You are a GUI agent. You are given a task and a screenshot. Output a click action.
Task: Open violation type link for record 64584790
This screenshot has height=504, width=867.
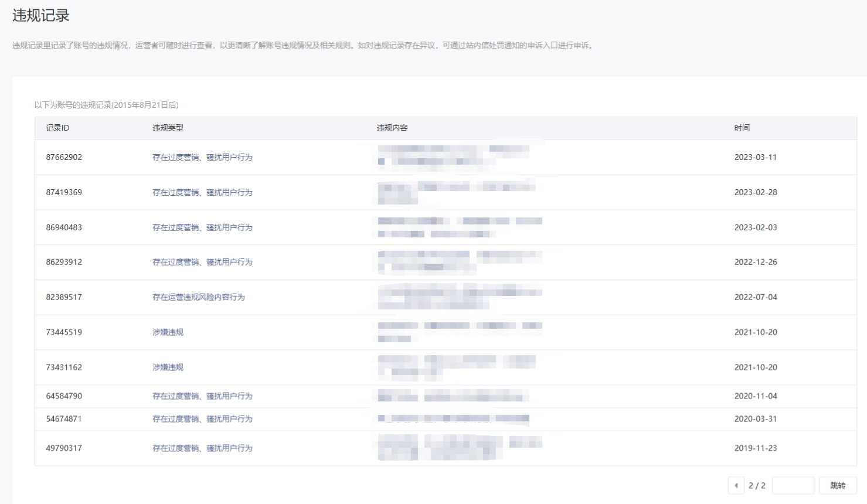coord(202,396)
